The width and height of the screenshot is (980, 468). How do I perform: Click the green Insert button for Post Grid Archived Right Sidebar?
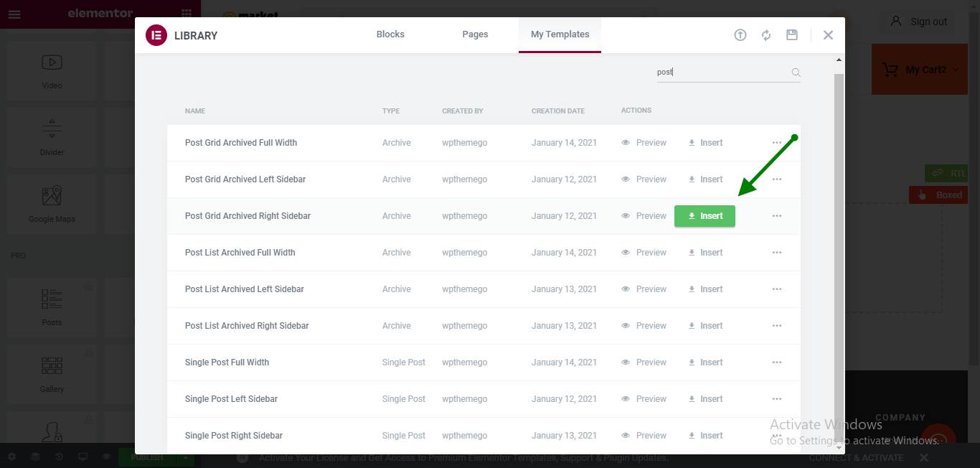[x=705, y=216]
